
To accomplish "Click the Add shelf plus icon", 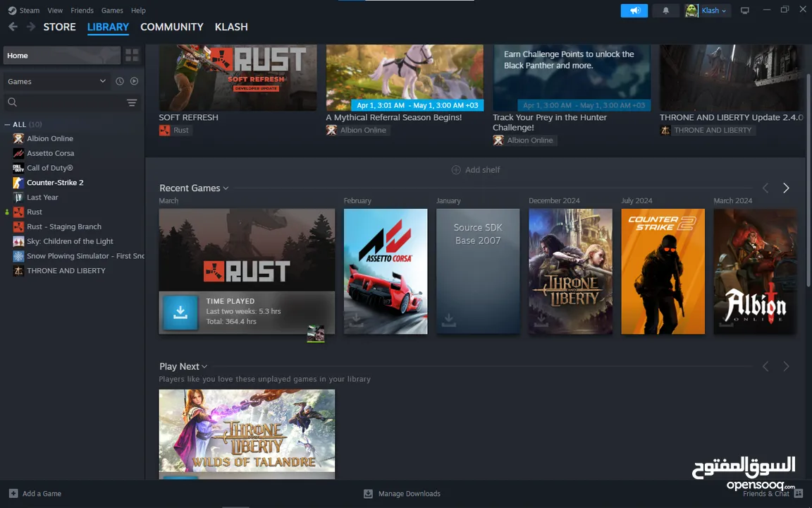I will (456, 170).
